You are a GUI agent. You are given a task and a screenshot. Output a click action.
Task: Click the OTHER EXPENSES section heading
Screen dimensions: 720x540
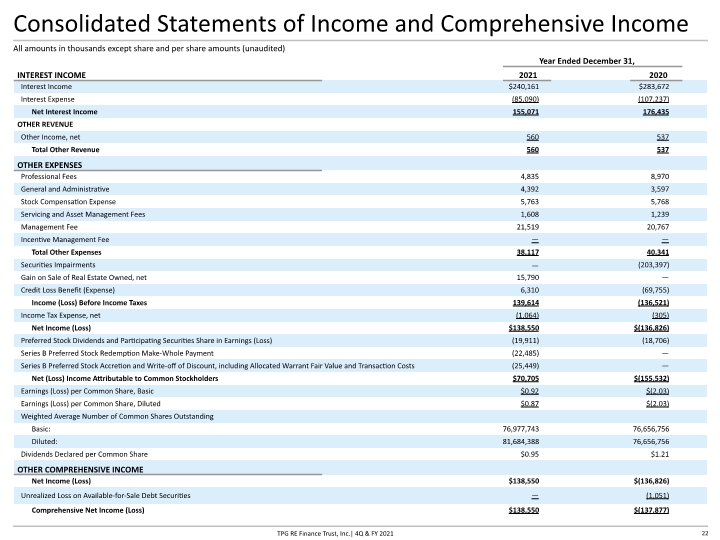(50, 165)
